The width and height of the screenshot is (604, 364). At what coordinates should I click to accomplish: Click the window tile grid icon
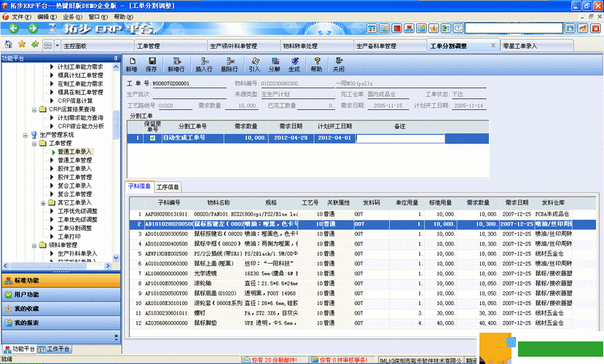pos(48,45)
